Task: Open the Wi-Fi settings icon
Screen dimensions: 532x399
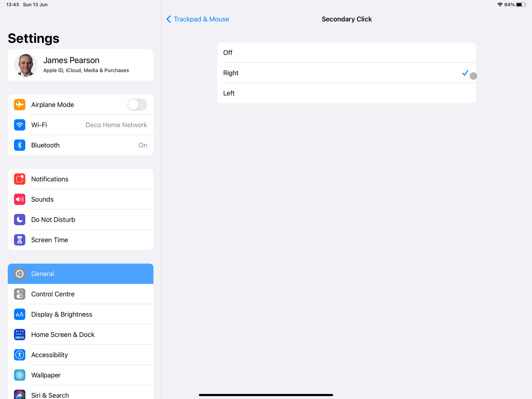Action: [20, 125]
